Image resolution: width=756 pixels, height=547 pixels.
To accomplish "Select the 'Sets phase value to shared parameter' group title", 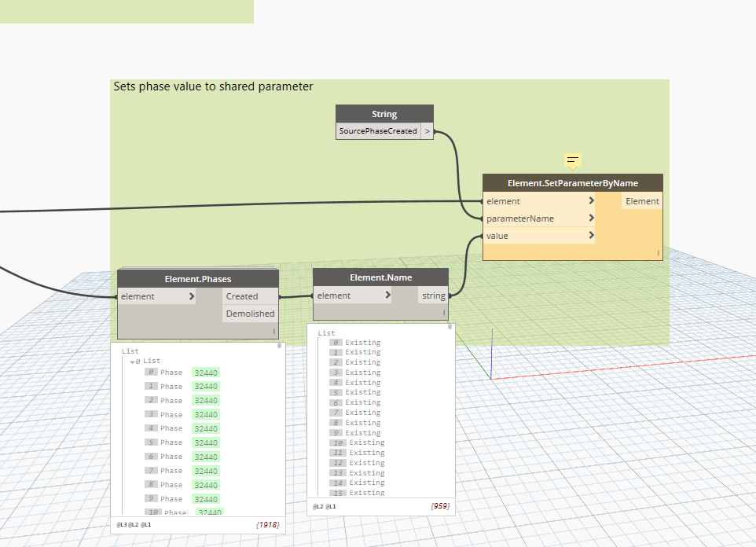I will pos(213,86).
